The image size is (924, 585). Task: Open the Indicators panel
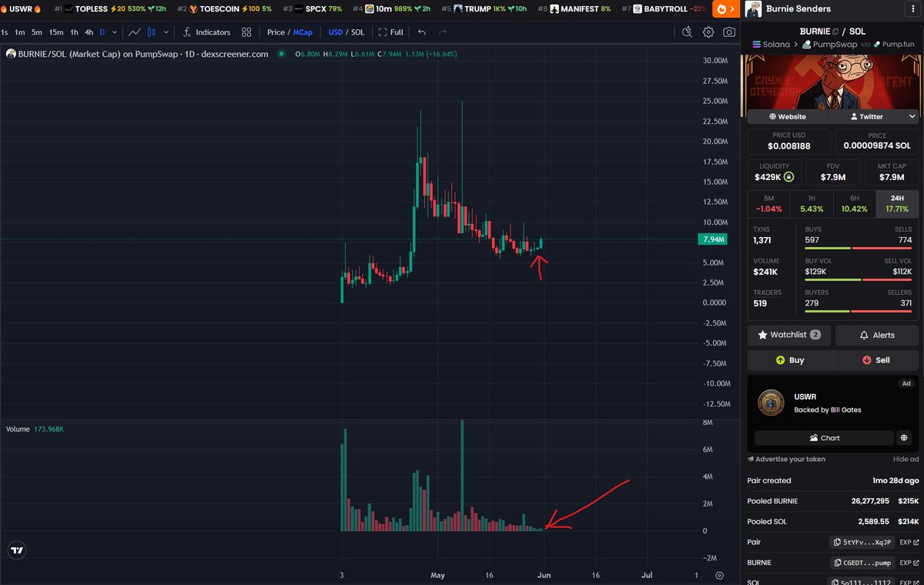tap(206, 32)
